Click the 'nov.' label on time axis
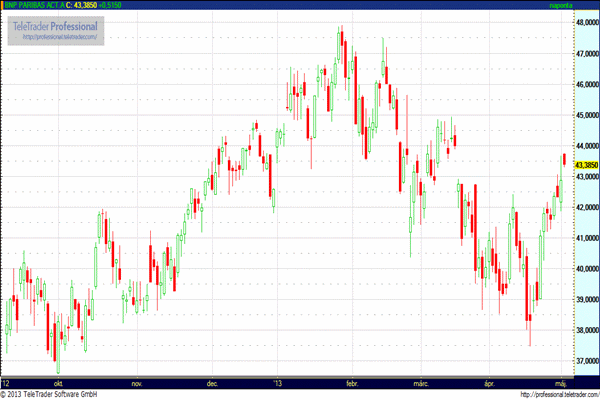Viewport: 600px width, 400px height. [x=137, y=382]
